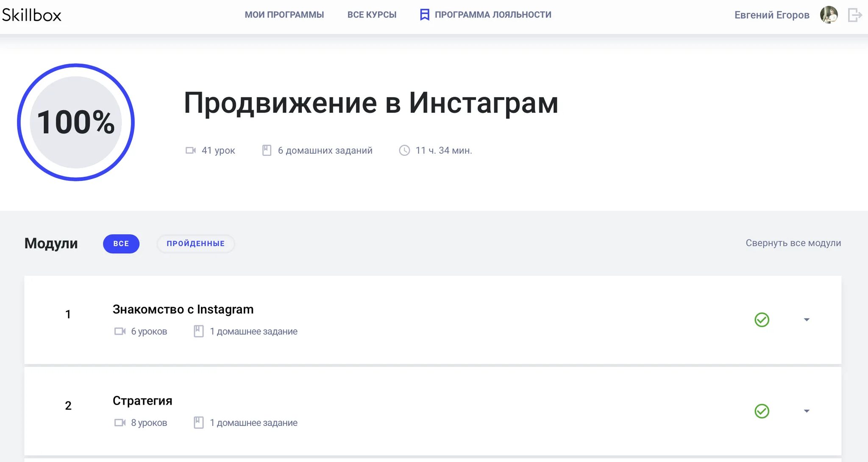
Task: Click the homework icon near 6 домашних заданий
Action: click(x=267, y=151)
